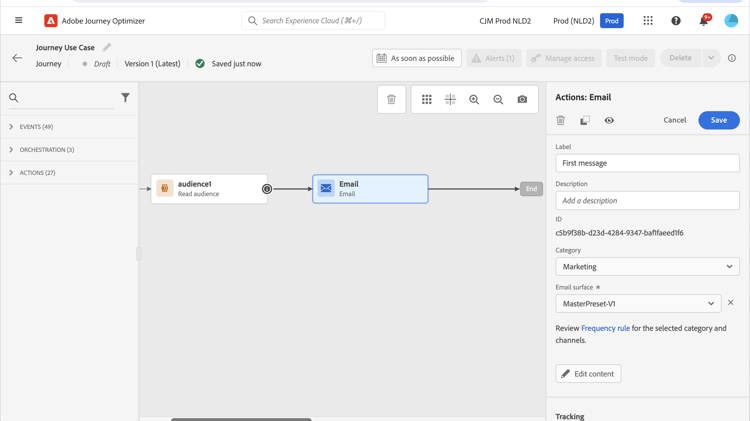Open the notifications bell
This screenshot has height=421, width=750.
click(x=703, y=21)
